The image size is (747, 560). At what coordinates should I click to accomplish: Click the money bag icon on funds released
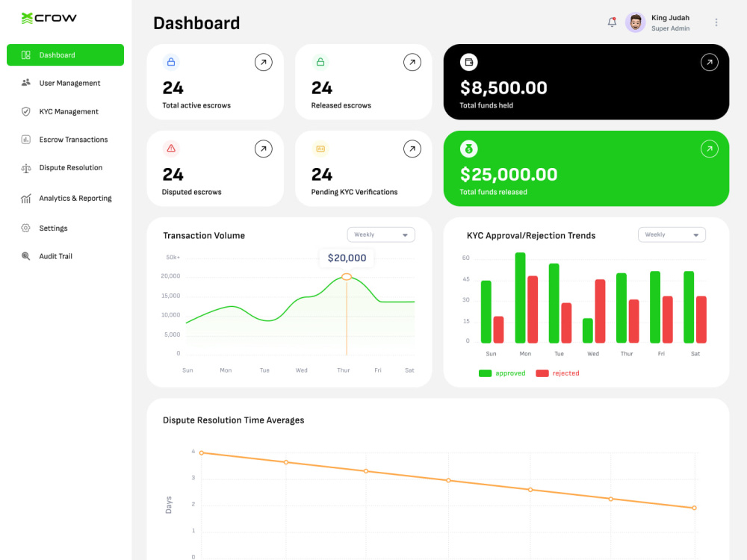click(469, 149)
